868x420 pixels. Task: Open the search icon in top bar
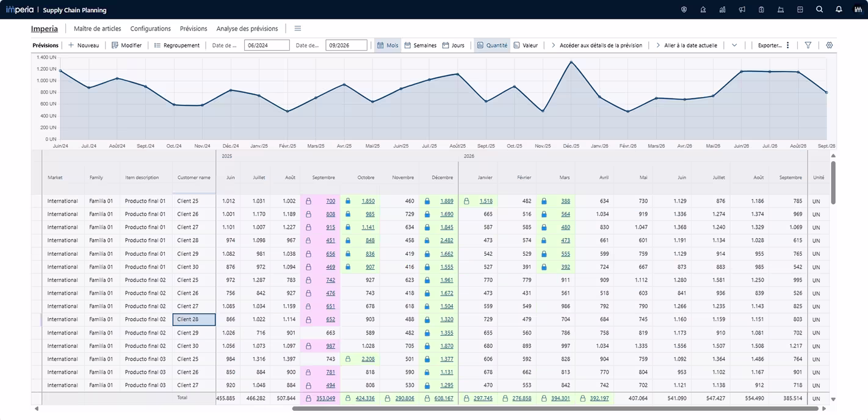[x=819, y=10]
